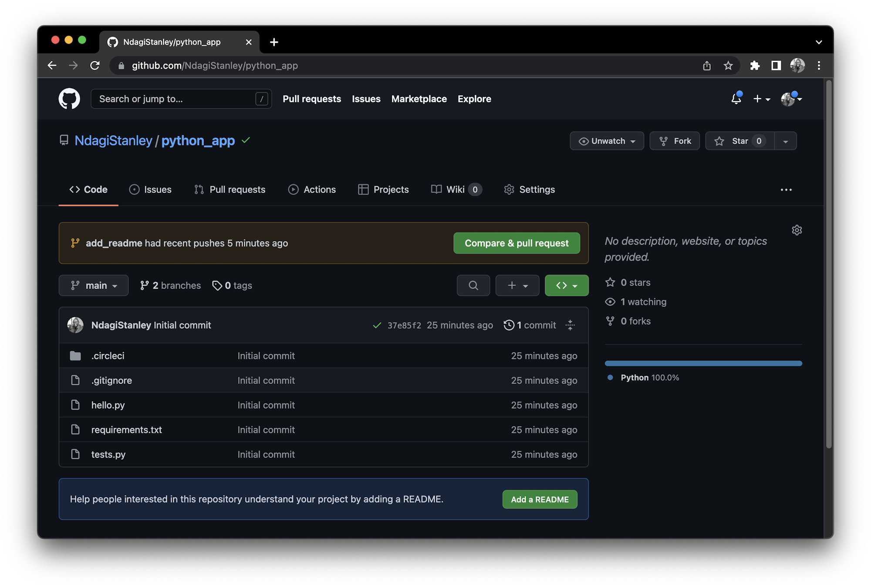Switch to the repository Issues tab

(x=150, y=189)
